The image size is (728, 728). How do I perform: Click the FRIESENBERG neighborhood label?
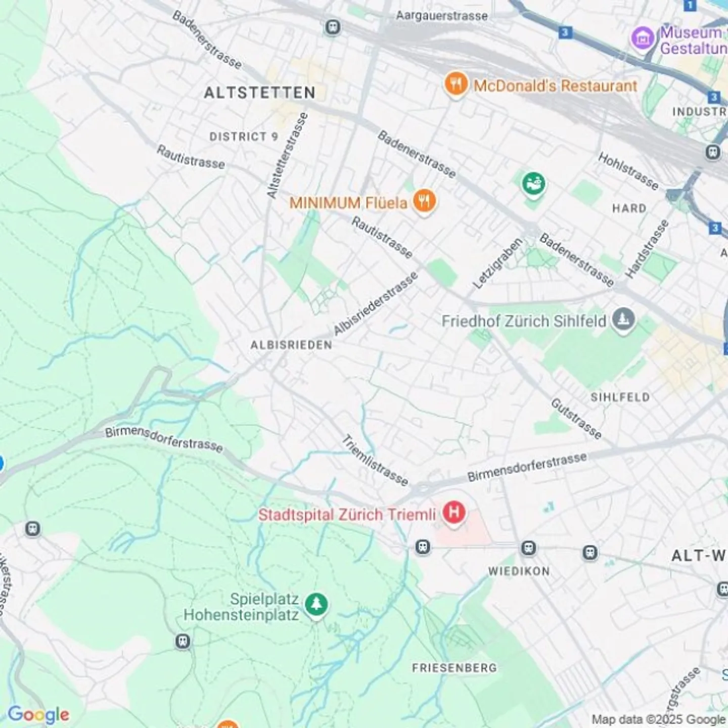coord(454,668)
